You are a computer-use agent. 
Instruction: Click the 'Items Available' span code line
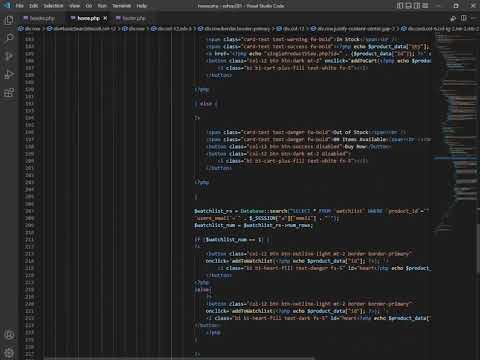pos(318,139)
